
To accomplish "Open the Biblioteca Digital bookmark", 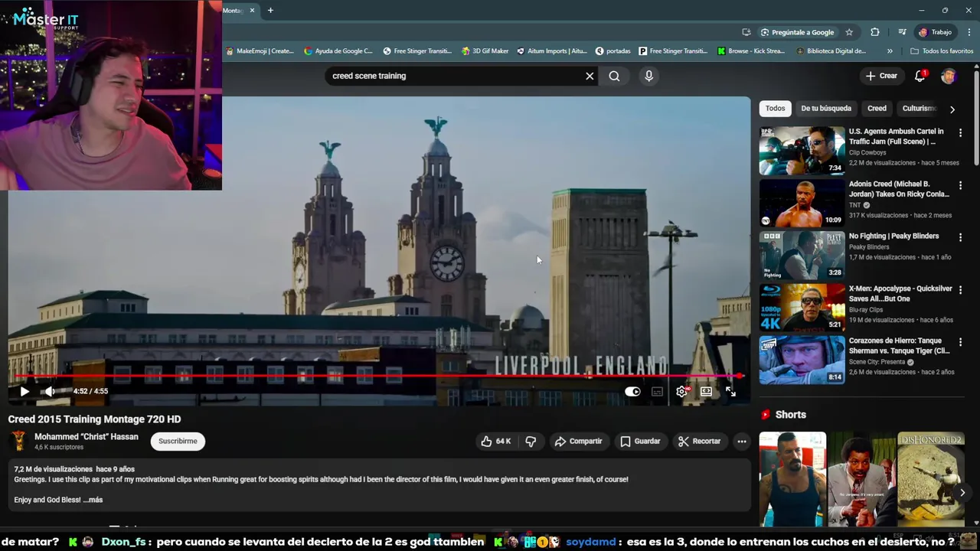I will [831, 51].
